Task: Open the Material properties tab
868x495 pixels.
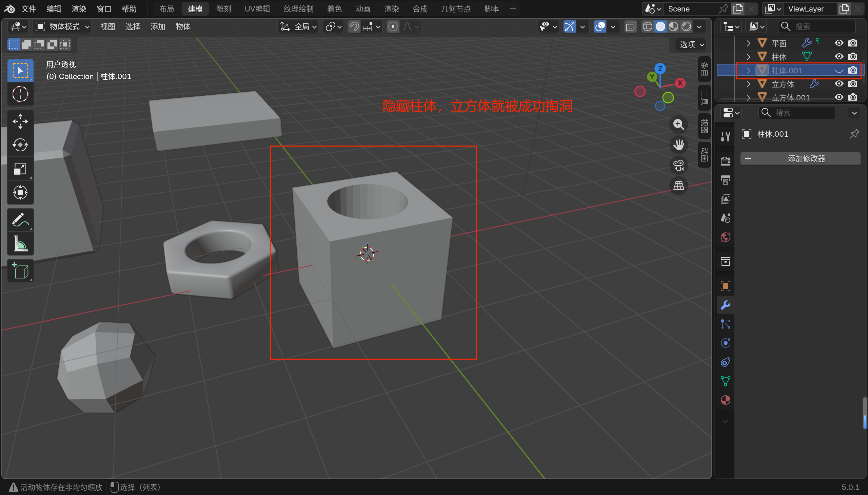Action: click(x=725, y=400)
